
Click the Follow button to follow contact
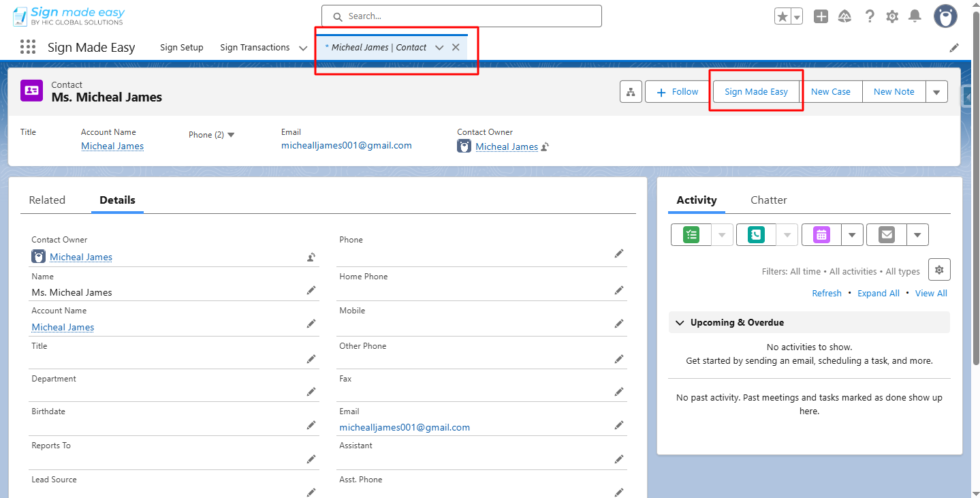tap(676, 91)
